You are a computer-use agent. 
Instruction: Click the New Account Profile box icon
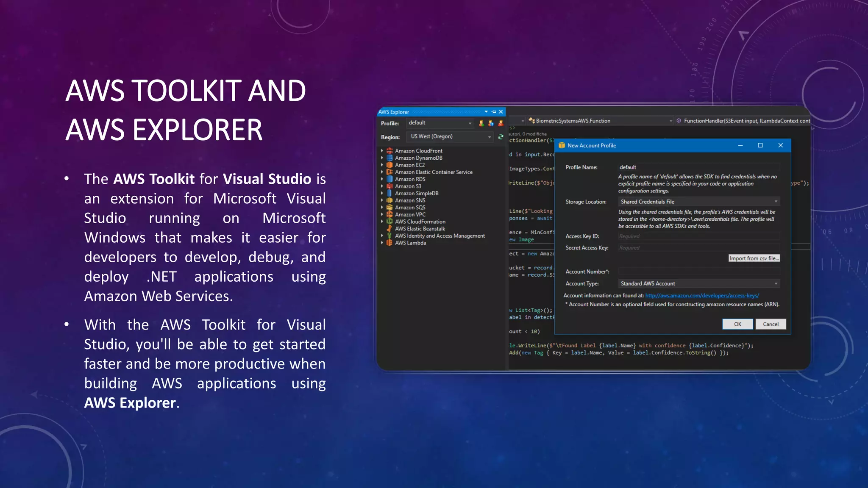pyautogui.click(x=562, y=145)
